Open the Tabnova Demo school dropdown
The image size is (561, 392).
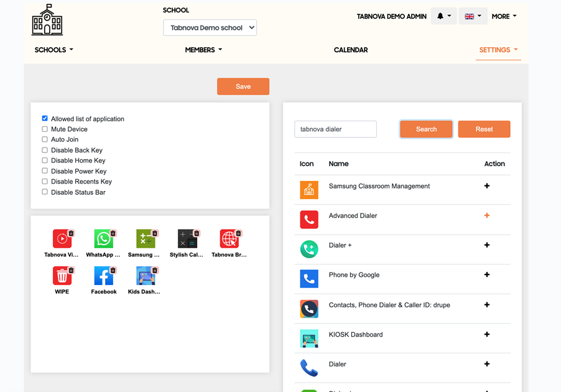pyautogui.click(x=210, y=27)
